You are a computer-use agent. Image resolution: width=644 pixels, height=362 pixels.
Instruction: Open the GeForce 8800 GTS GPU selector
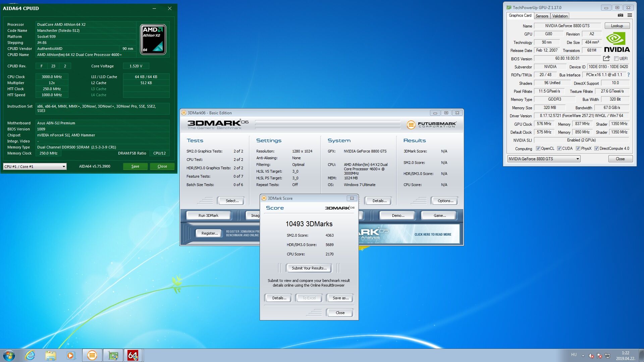(543, 159)
